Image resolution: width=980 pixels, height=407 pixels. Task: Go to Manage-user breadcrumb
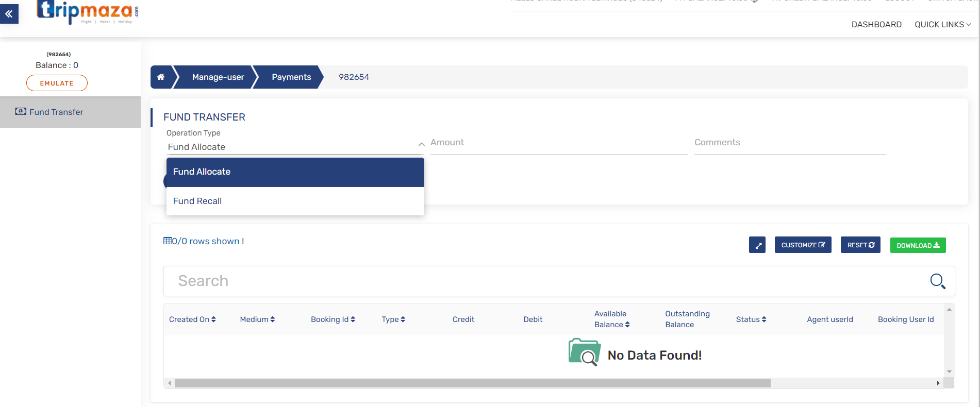218,77
